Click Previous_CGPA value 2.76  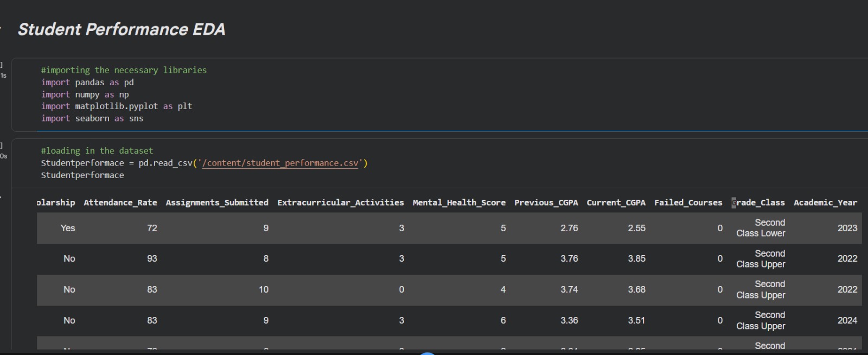[x=569, y=228]
